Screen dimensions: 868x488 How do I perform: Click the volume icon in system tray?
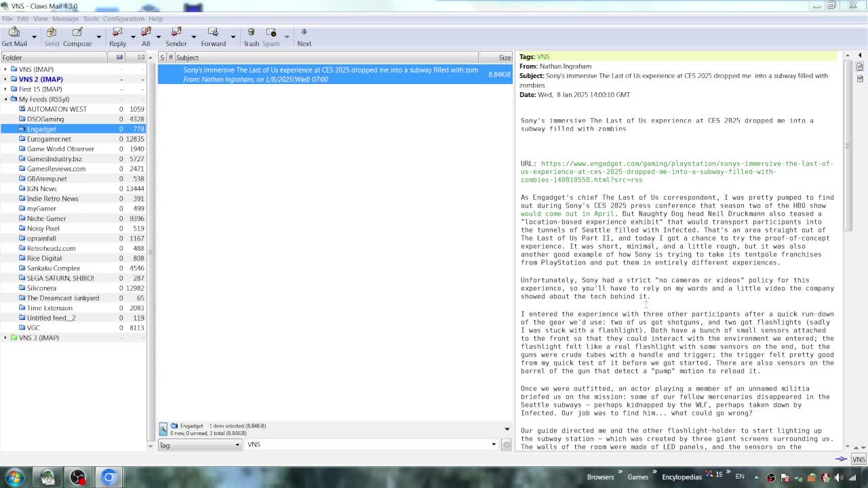[x=839, y=477]
